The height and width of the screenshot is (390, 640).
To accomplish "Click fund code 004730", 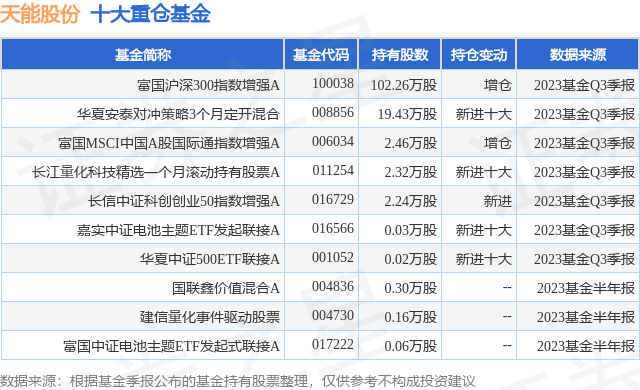I will tap(333, 315).
